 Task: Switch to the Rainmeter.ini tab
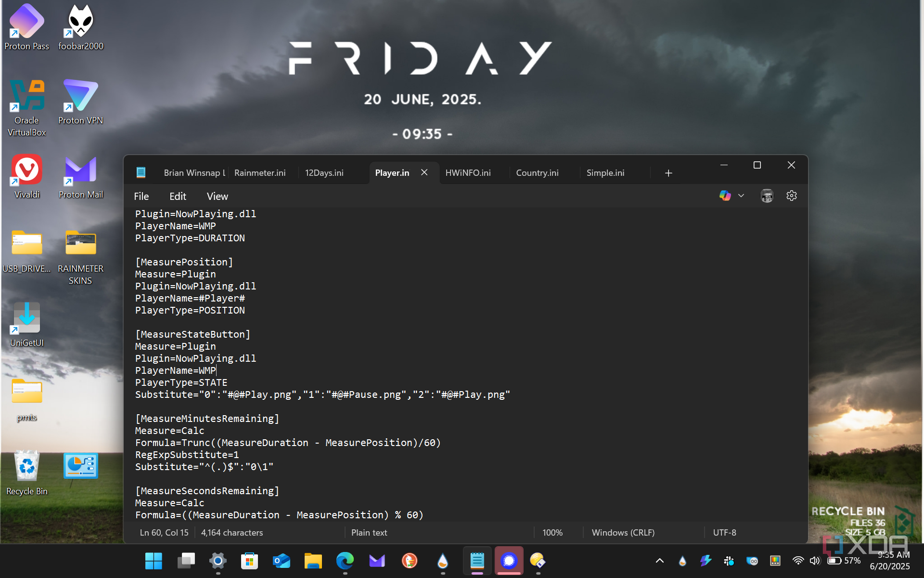[260, 173]
